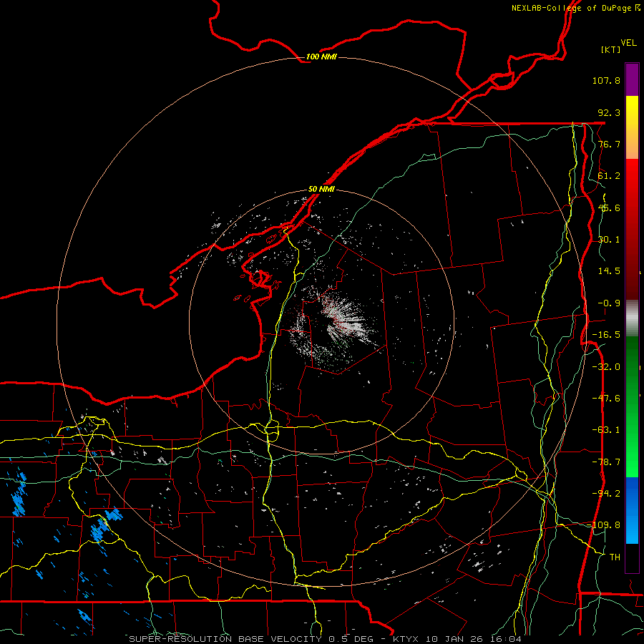The height and width of the screenshot is (644, 644).
Task: Select the 107.8 value on velocity scale
Action: point(606,80)
